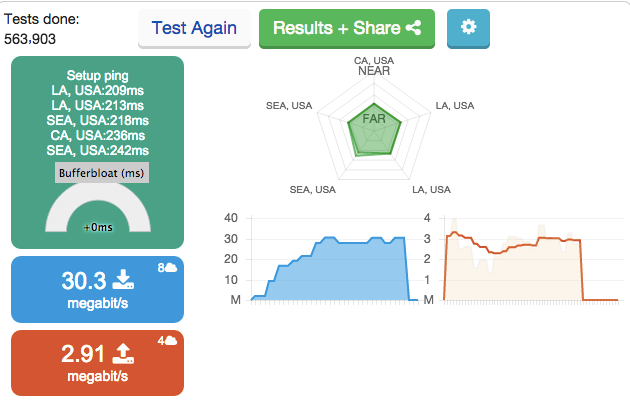
Task: Open Results + Share
Action: coord(347,29)
